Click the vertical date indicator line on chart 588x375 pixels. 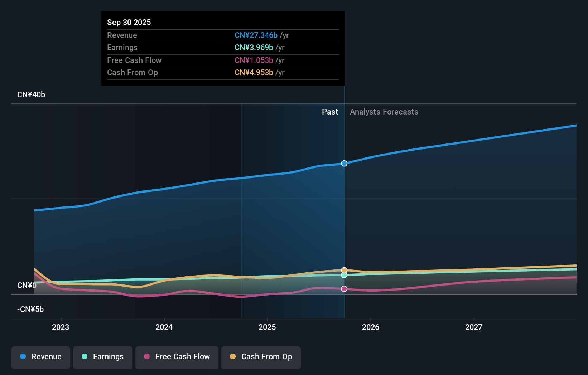(344, 215)
